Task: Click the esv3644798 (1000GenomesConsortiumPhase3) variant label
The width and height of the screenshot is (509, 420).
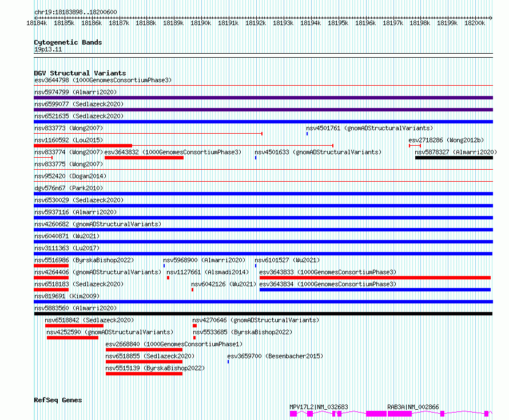Action: (x=103, y=80)
